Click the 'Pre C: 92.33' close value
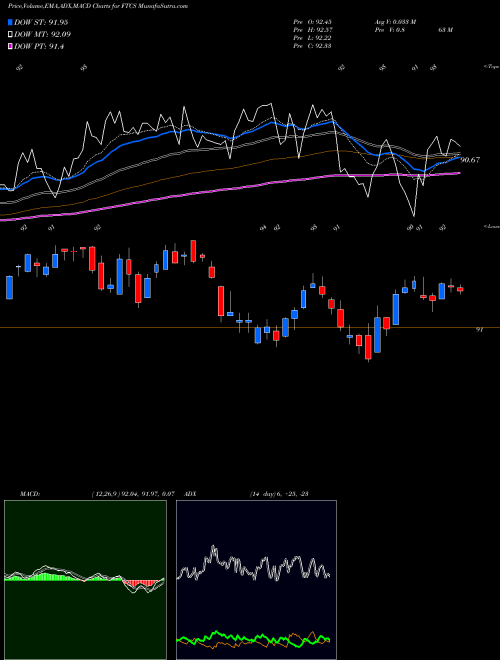500x660 pixels. (312, 46)
